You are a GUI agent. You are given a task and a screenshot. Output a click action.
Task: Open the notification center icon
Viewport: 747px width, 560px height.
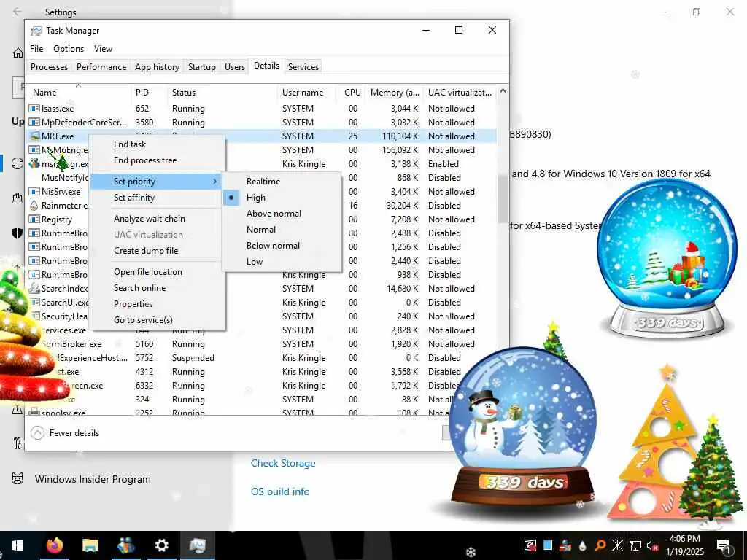coord(723,545)
